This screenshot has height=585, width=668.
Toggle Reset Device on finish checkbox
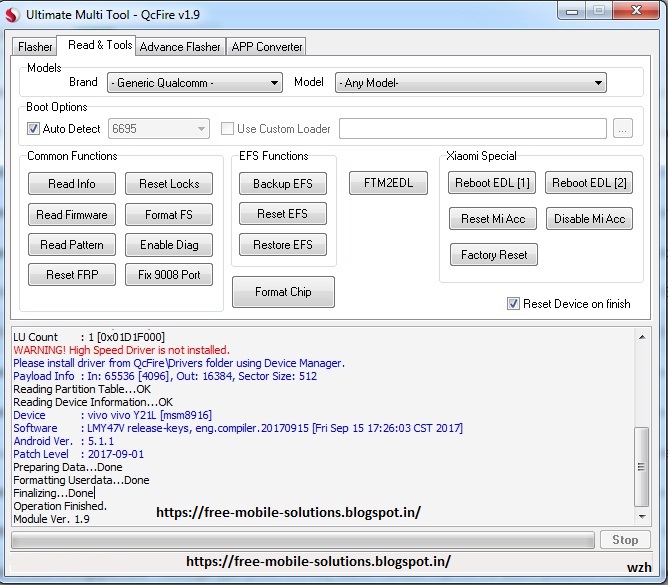pyautogui.click(x=513, y=303)
